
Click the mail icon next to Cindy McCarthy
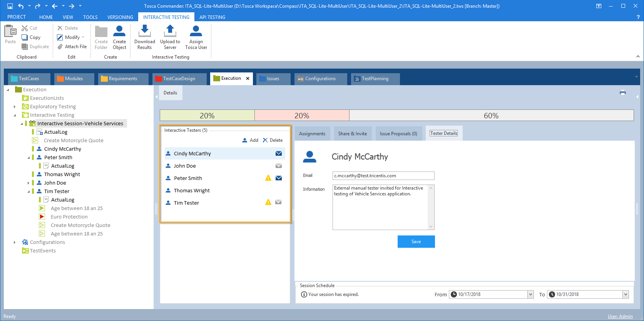tap(279, 153)
